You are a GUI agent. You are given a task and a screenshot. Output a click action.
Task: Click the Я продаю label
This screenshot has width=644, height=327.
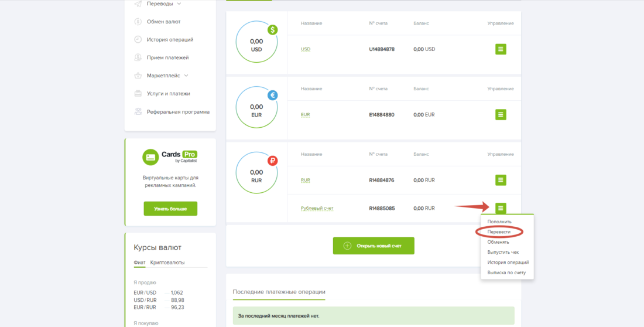click(145, 282)
